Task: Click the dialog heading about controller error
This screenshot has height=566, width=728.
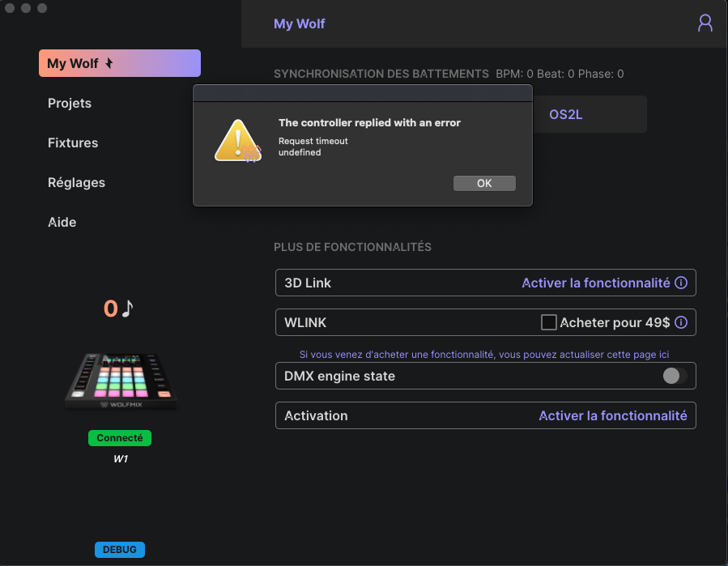Action: tap(369, 122)
